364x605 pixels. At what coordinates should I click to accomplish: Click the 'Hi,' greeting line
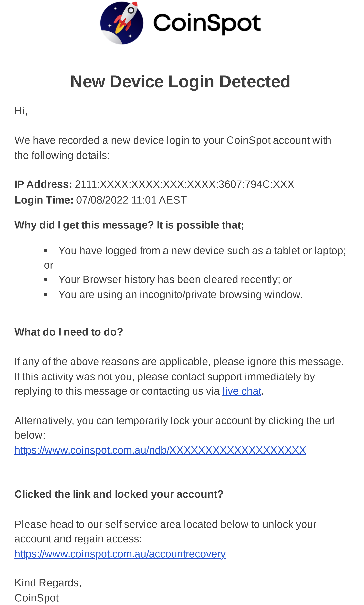point(21,111)
